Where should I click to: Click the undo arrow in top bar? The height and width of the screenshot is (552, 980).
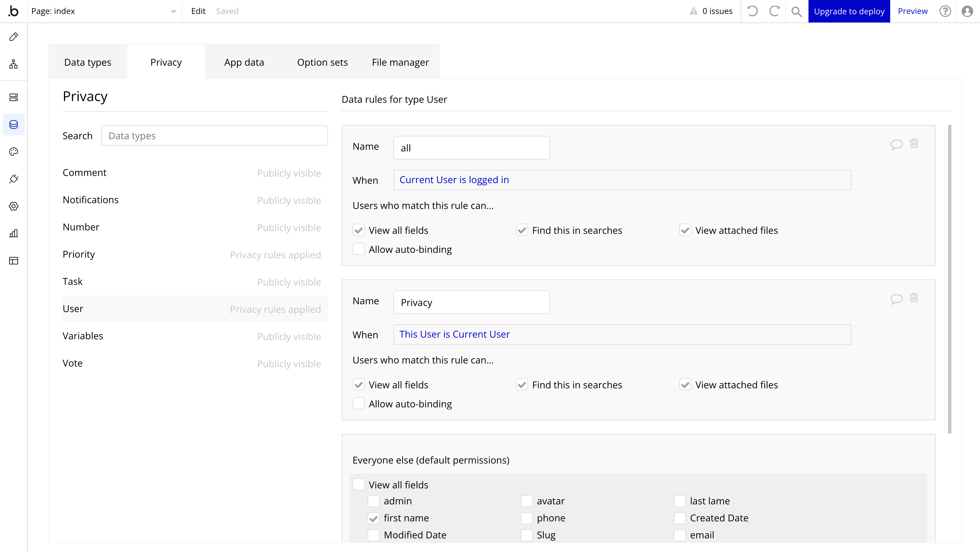point(752,11)
